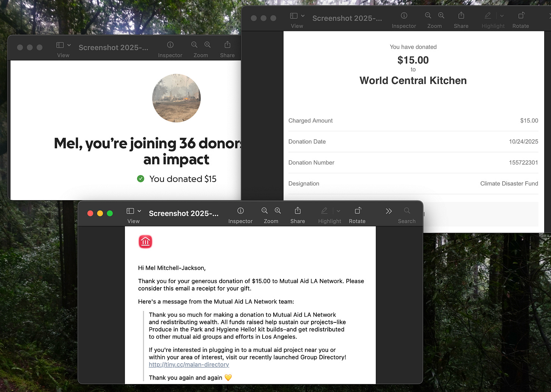Open View menu chevron in Mutual Aid window

pos(139,211)
